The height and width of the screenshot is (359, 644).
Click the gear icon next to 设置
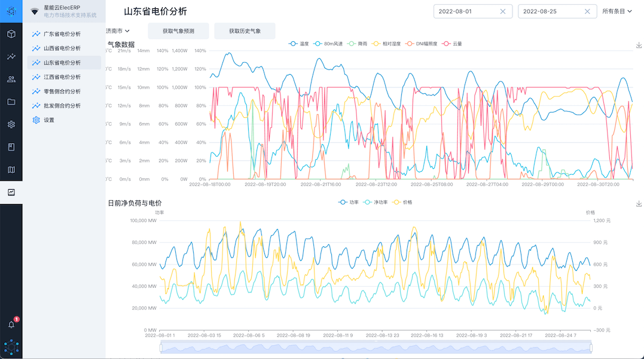pos(36,120)
